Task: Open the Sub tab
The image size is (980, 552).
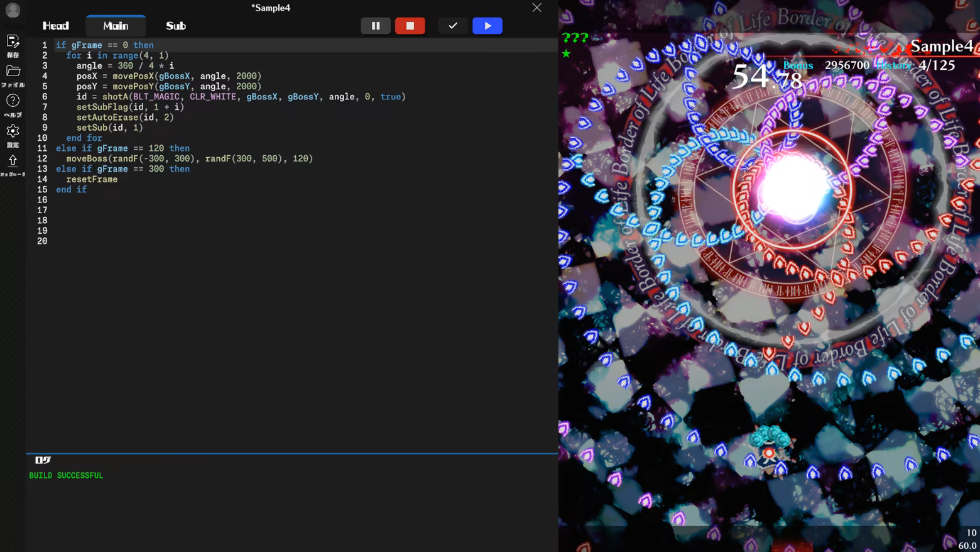Action: (x=176, y=26)
